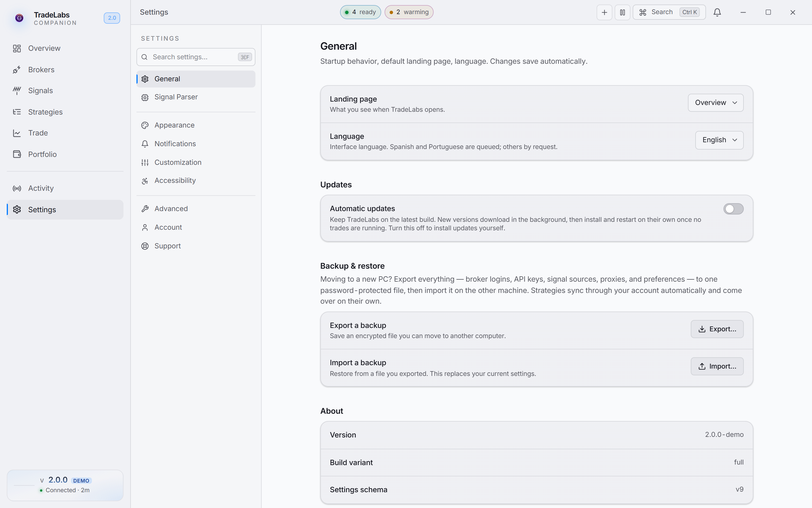Click the Import... backup button

pyautogui.click(x=717, y=366)
